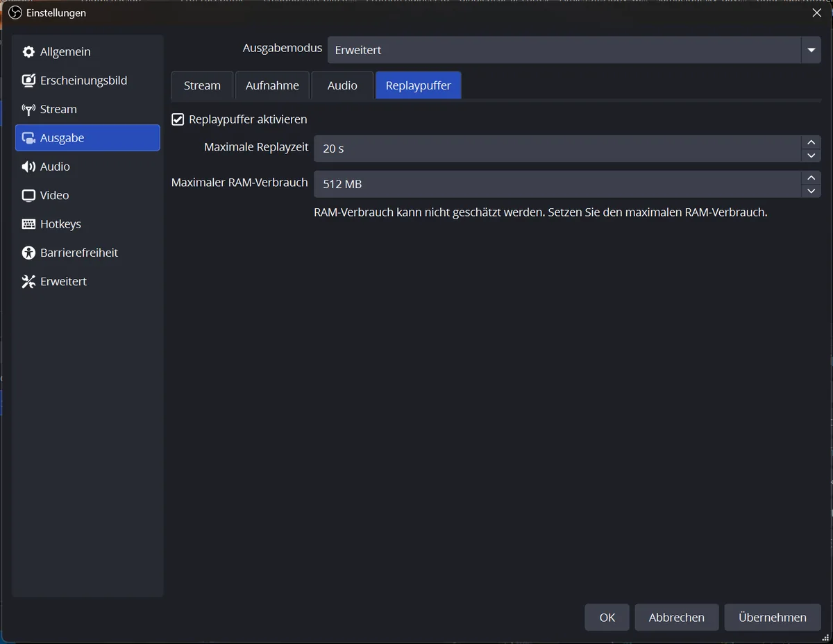Click the Maximaler RAM-Verbrauch value field
This screenshot has width=833, height=644.
click(x=558, y=184)
